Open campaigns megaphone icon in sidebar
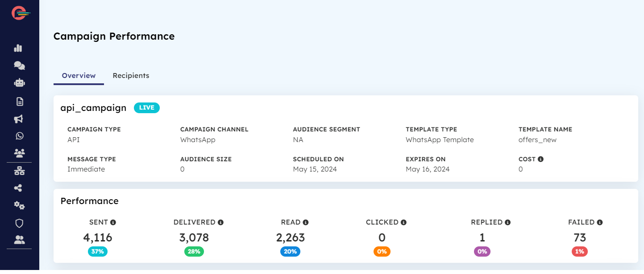Screen dimensions: 644x274 tap(19, 119)
